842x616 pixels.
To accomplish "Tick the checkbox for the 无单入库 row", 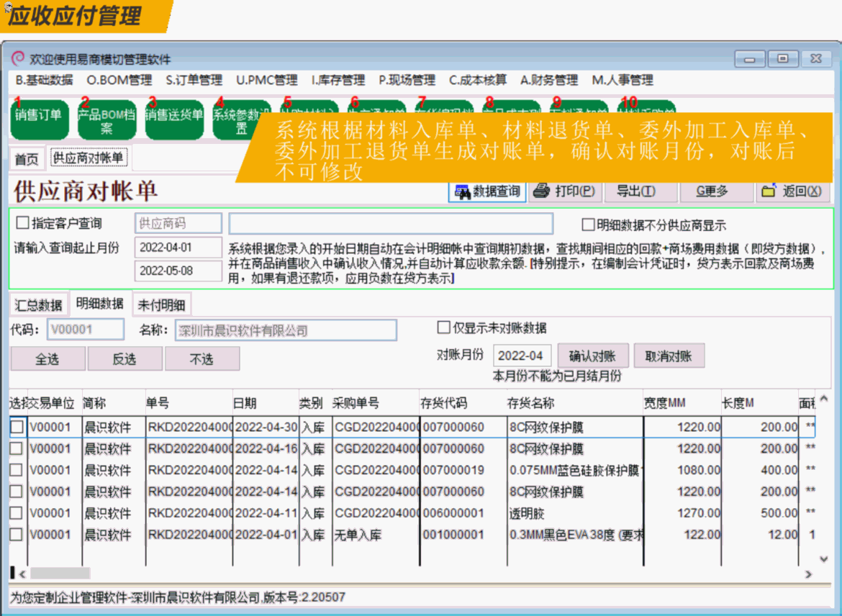I will (x=17, y=535).
